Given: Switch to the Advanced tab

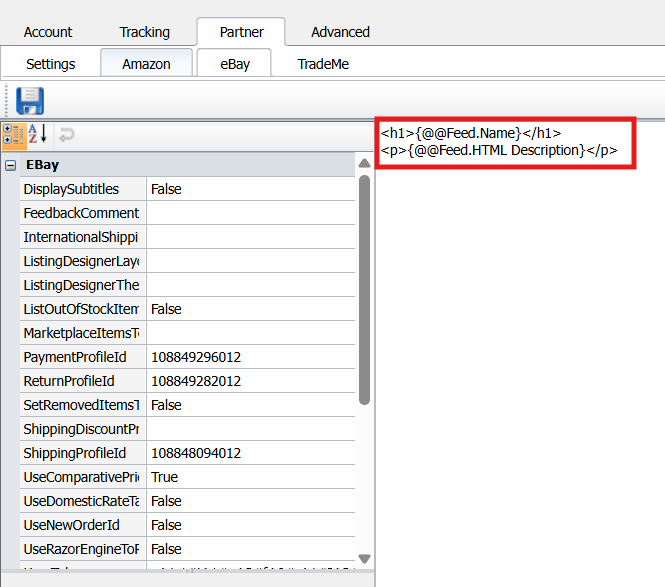Looking at the screenshot, I should [340, 32].
